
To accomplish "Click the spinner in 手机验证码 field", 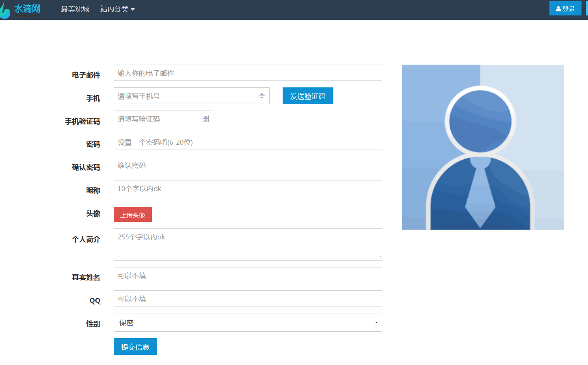I will pos(205,119).
